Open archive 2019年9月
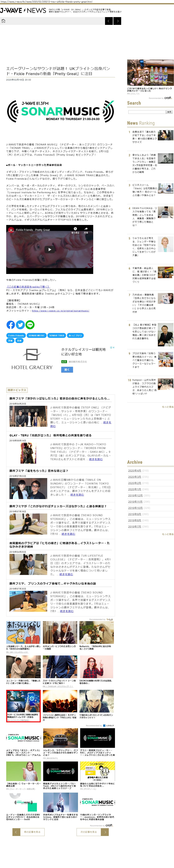The image size is (174, 868). click(x=135, y=514)
